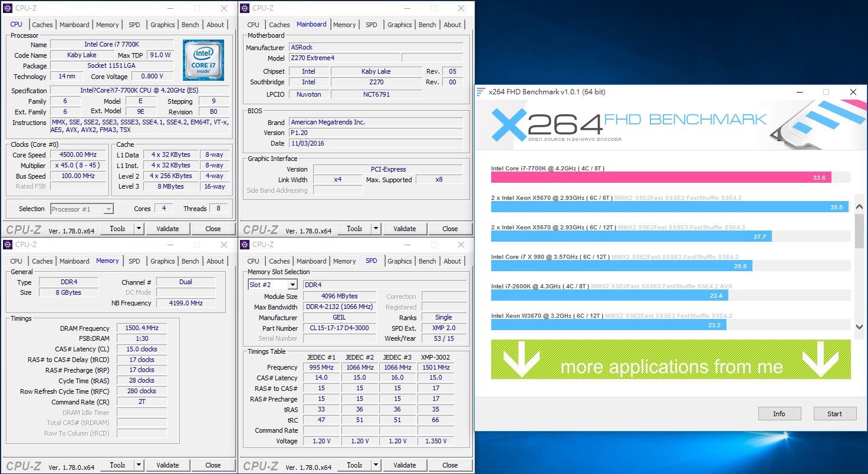Viewport: 868px width, 474px height.
Task: Open the Graphics tab in the Memory window
Action: coord(163,261)
